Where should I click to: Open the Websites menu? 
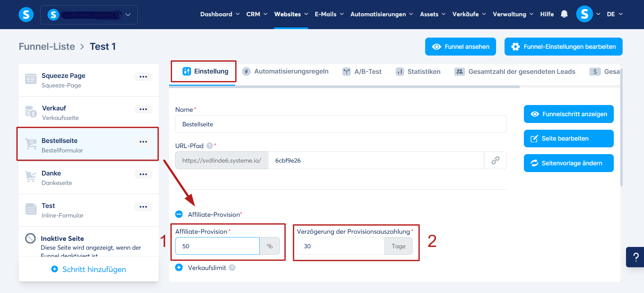(291, 14)
